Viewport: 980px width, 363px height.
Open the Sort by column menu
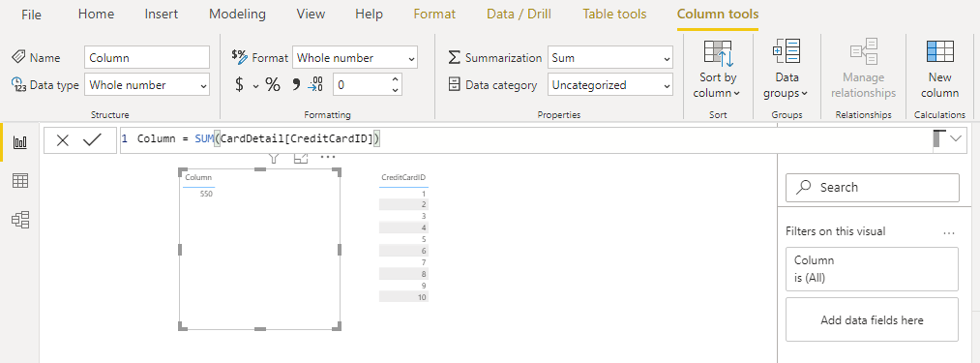718,69
